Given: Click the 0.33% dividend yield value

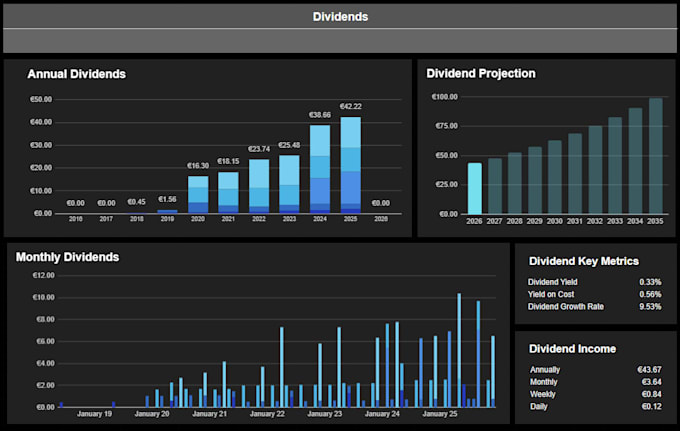Looking at the screenshot, I should coord(650,282).
